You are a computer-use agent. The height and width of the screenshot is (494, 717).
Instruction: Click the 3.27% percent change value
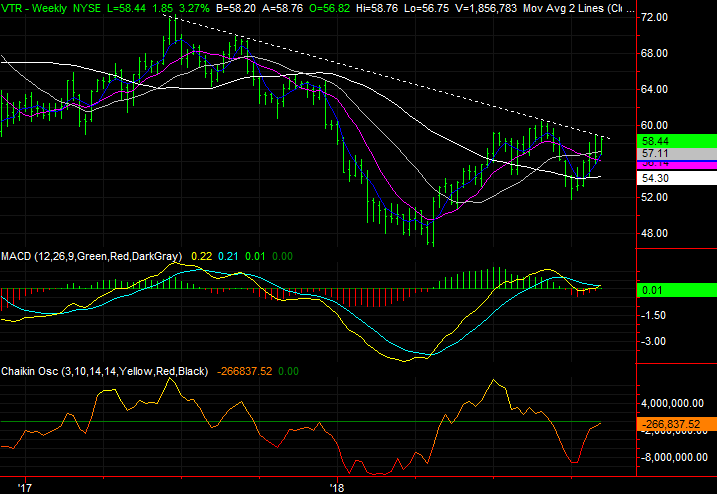[194, 8]
